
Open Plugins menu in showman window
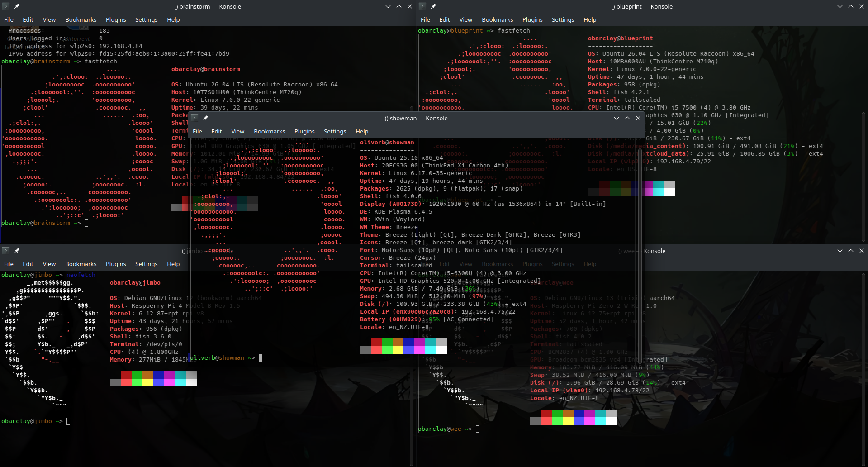click(304, 131)
